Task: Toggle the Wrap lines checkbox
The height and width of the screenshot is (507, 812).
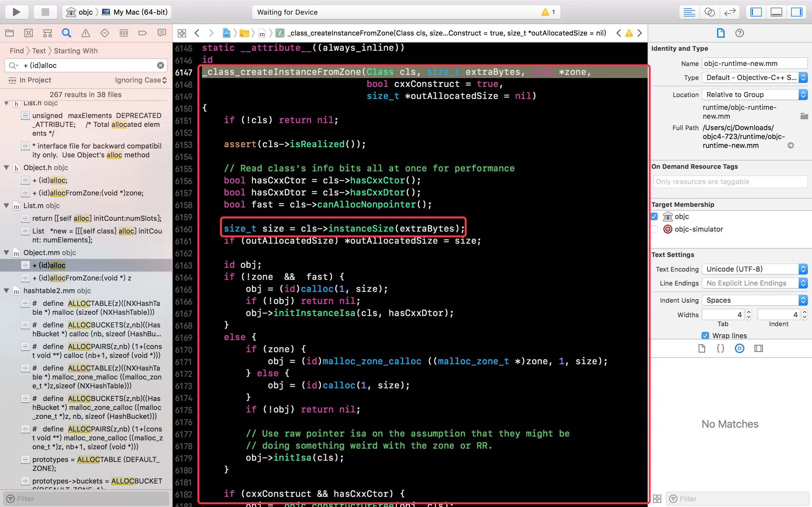Action: click(705, 335)
